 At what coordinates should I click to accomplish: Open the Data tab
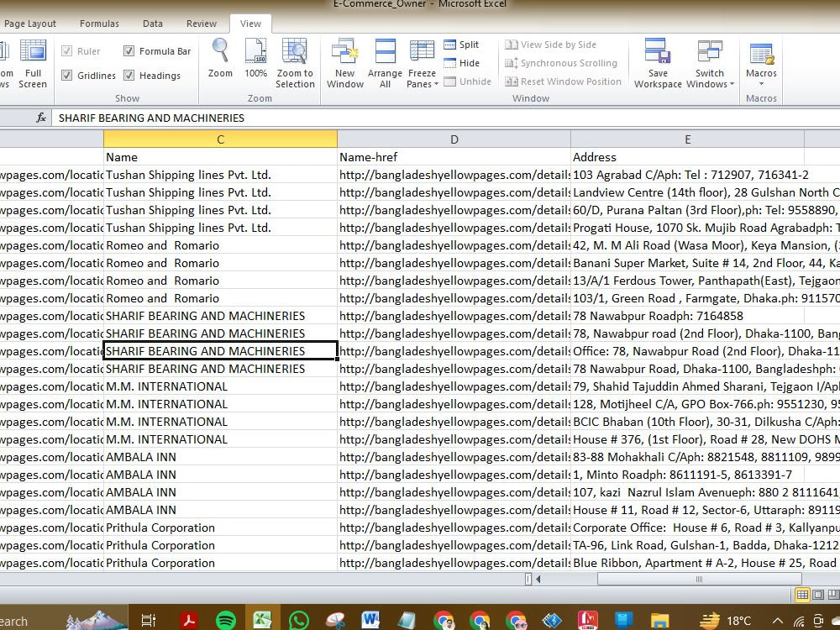153,24
